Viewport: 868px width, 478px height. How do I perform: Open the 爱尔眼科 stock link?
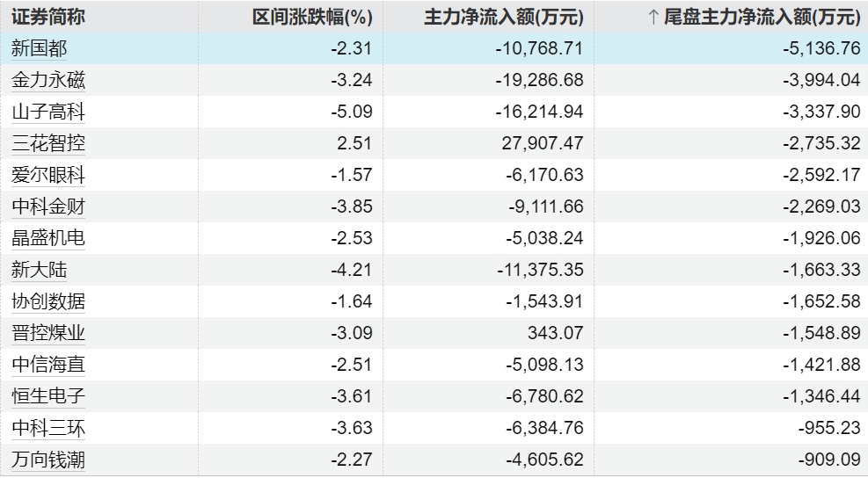pyautogui.click(x=48, y=175)
